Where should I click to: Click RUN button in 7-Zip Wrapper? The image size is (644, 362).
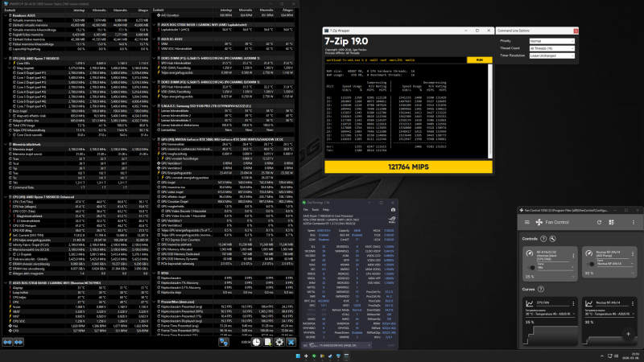click(479, 60)
